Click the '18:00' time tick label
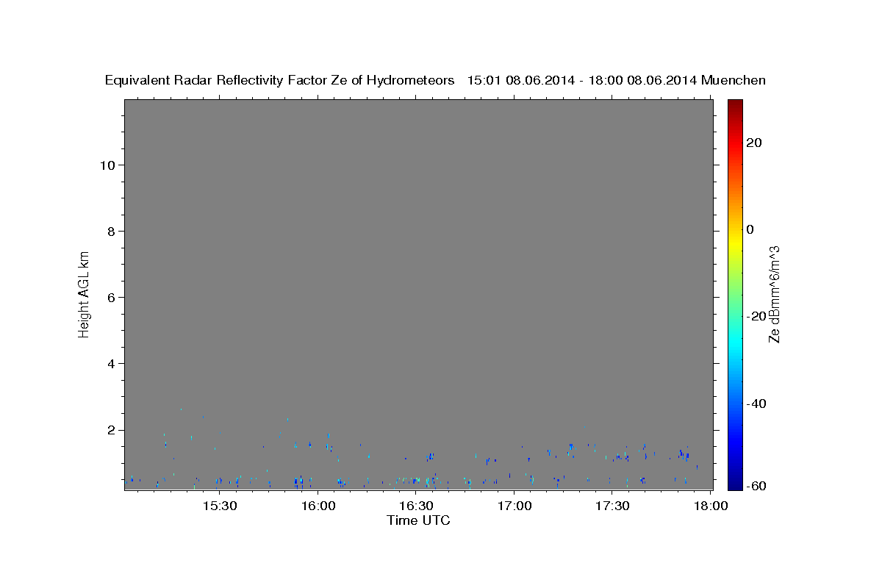882x588 pixels. (711, 506)
